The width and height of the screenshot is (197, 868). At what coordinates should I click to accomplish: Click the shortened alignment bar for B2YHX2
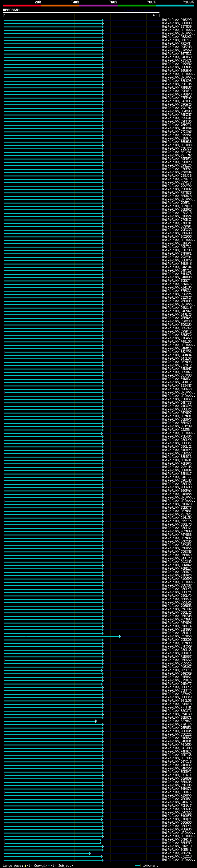pyautogui.click(x=50, y=721)
